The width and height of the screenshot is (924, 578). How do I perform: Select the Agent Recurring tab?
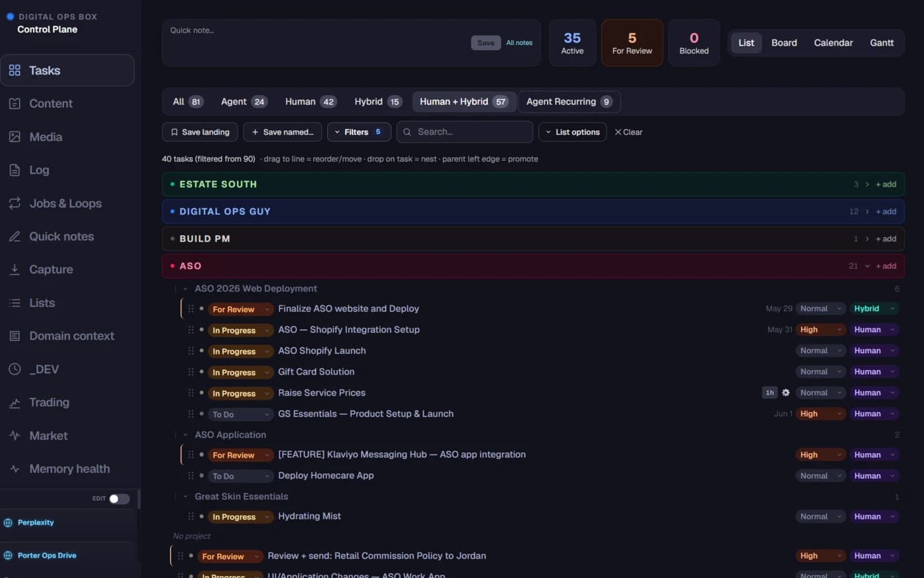pyautogui.click(x=569, y=102)
